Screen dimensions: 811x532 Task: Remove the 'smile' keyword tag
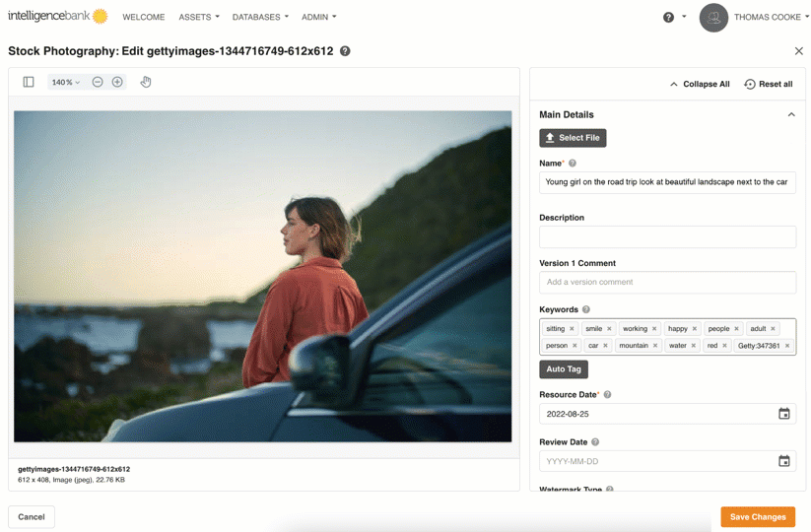(x=609, y=329)
